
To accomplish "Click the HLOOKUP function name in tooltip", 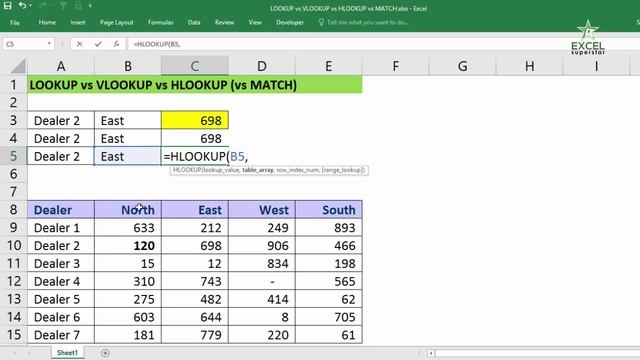I will tap(187, 170).
